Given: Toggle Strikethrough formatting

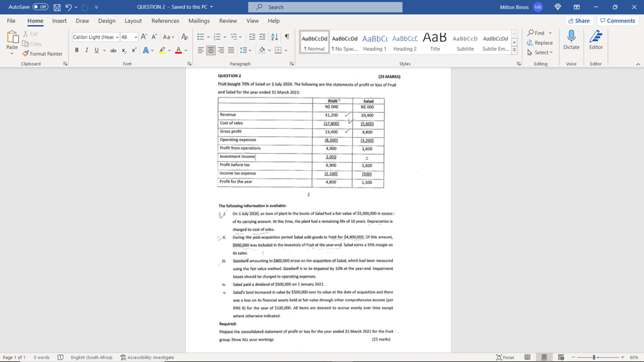Looking at the screenshot, I should 113,50.
